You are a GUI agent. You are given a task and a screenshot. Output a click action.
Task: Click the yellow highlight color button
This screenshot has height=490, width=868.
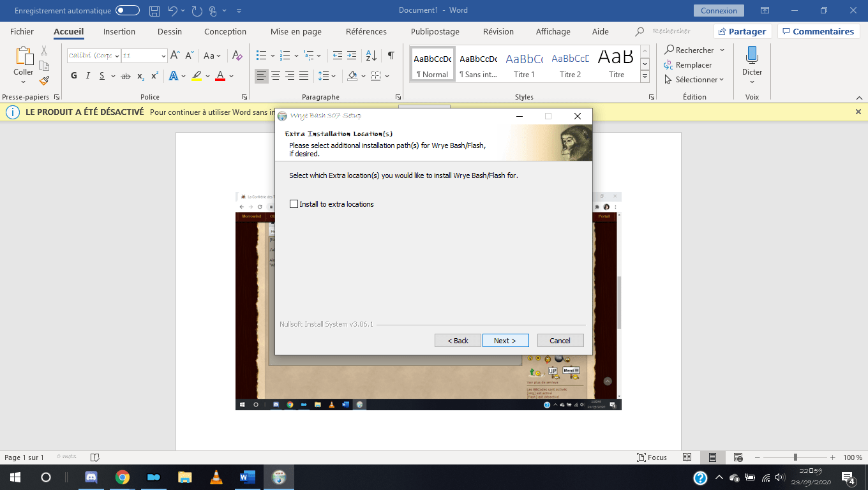pyautogui.click(x=197, y=76)
